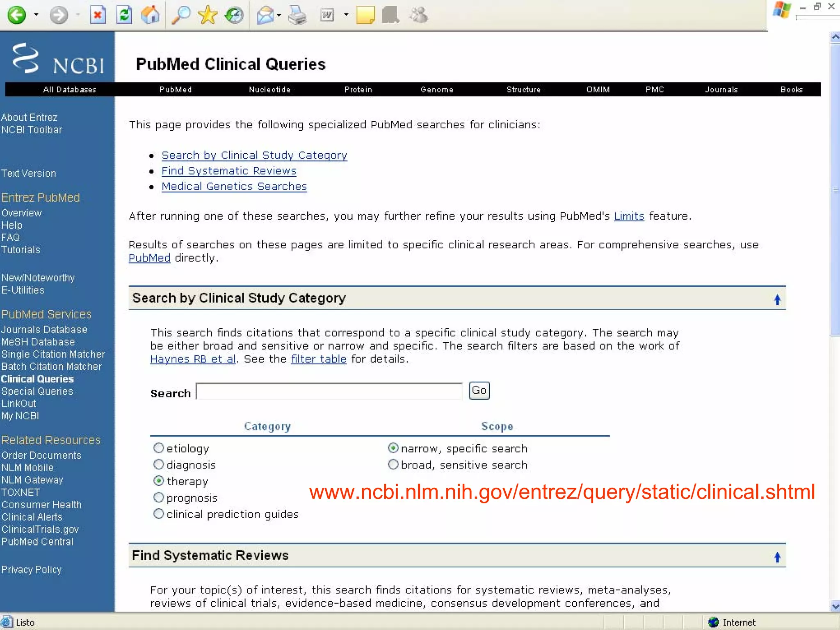The image size is (840, 630).
Task: Go to the Home page icon
Action: pos(151,15)
